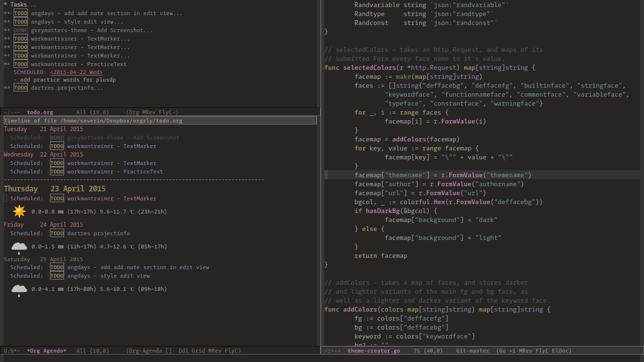
Task: Click the 'func addColors' function definition line
Action: coord(438,309)
